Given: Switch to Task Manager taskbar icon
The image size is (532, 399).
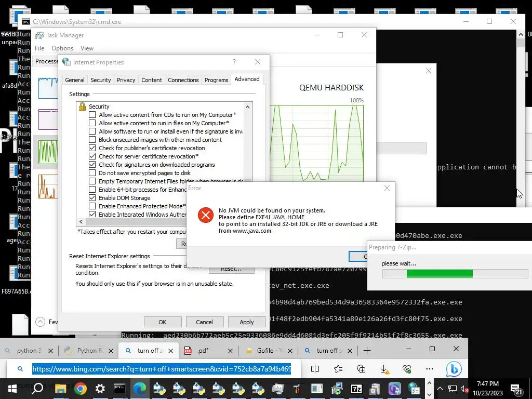Looking at the screenshot, I should point(277,389).
